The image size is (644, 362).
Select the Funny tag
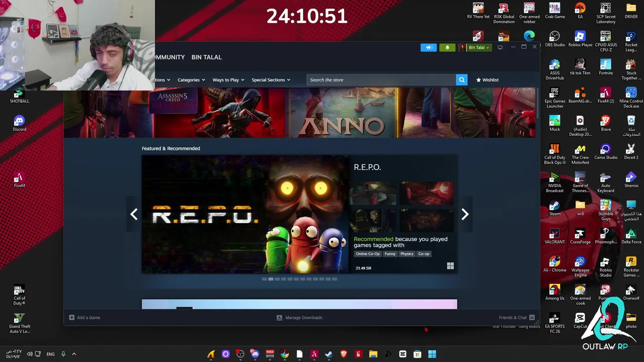390,254
